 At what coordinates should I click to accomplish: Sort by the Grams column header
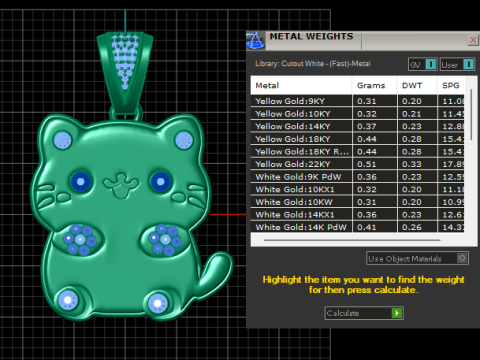[x=374, y=85]
